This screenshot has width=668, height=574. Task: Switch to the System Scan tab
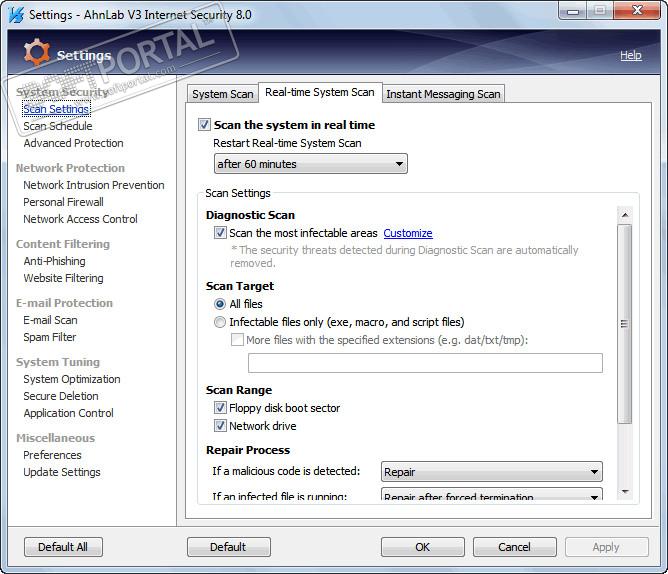pyautogui.click(x=223, y=94)
